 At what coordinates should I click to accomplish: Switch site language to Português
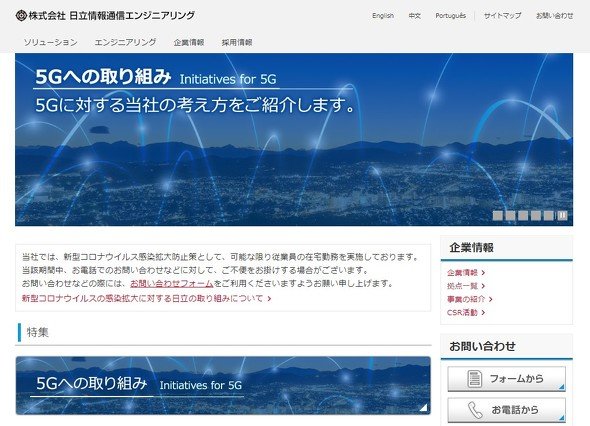click(450, 16)
